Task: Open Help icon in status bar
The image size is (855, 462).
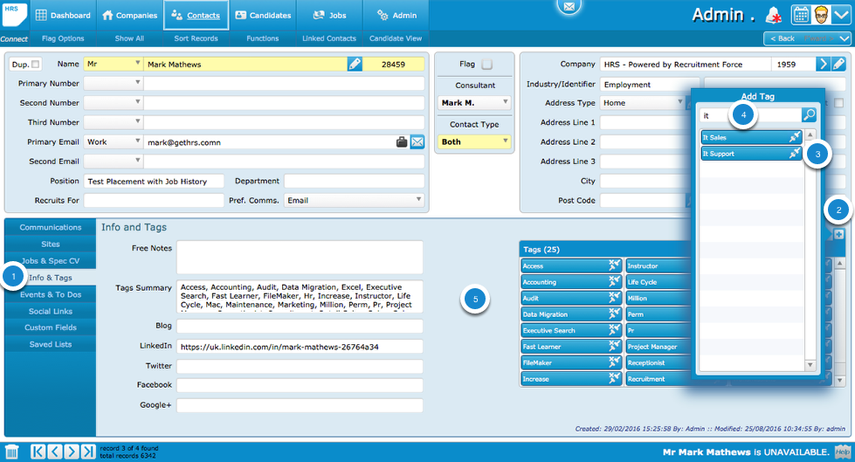Action: click(x=842, y=452)
